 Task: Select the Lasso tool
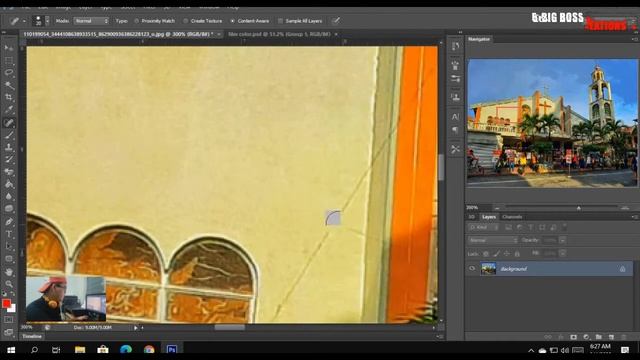(9, 73)
